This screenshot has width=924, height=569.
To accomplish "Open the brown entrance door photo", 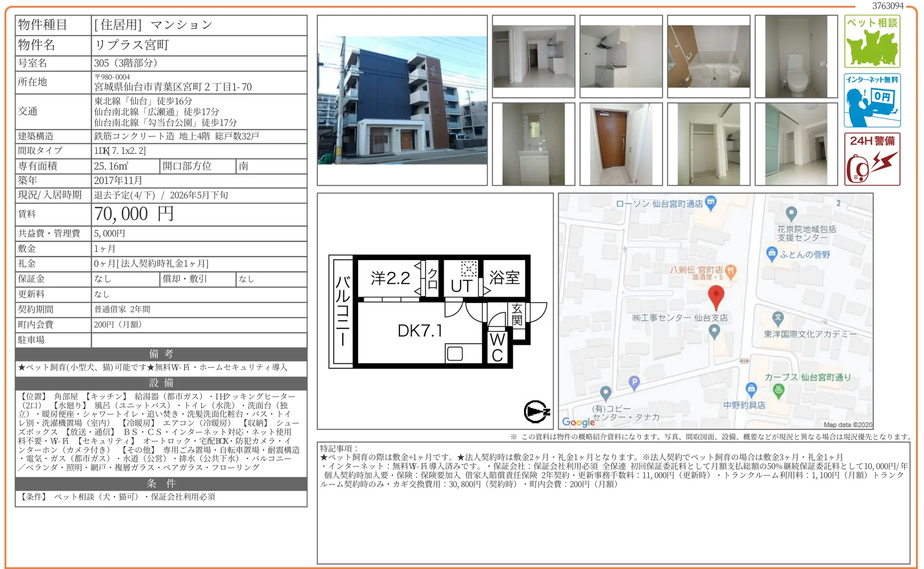I will coord(621,144).
